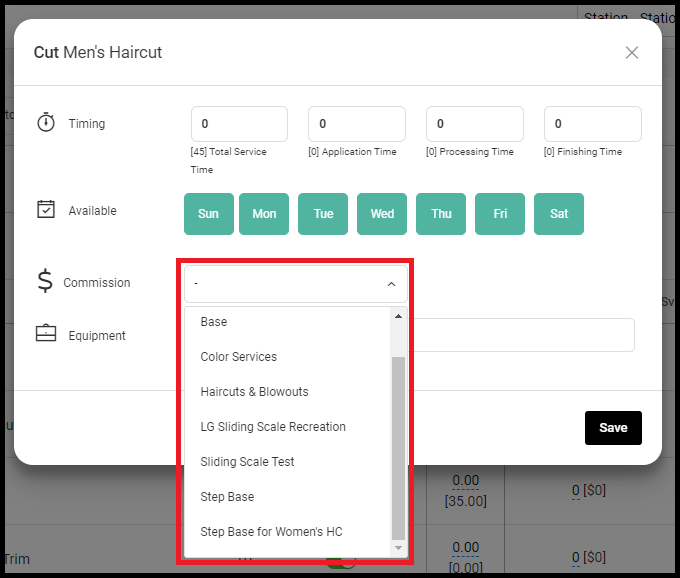Toggle Tuesday availability
Image resolution: width=680 pixels, height=578 pixels.
[323, 214]
